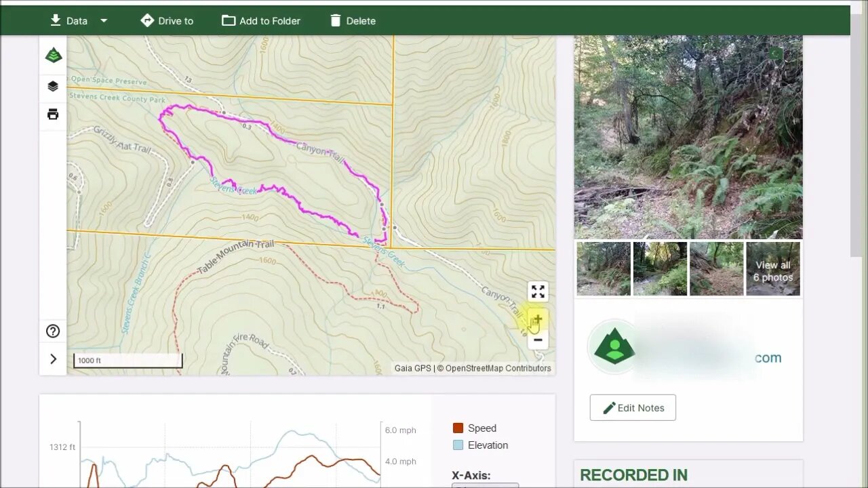Click the Gaia GPS attribution link
Screen dimensions: 868x488
coord(413,369)
